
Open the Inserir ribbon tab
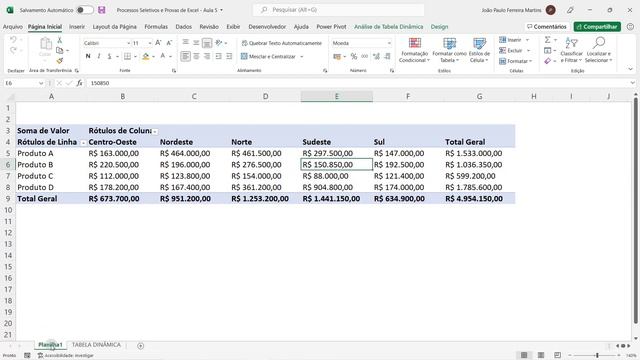coord(77,27)
